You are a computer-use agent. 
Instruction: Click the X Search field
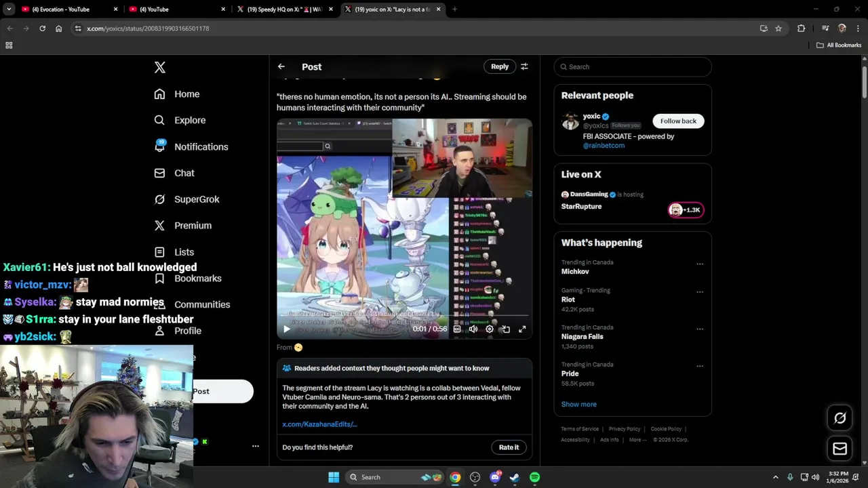[x=633, y=66]
